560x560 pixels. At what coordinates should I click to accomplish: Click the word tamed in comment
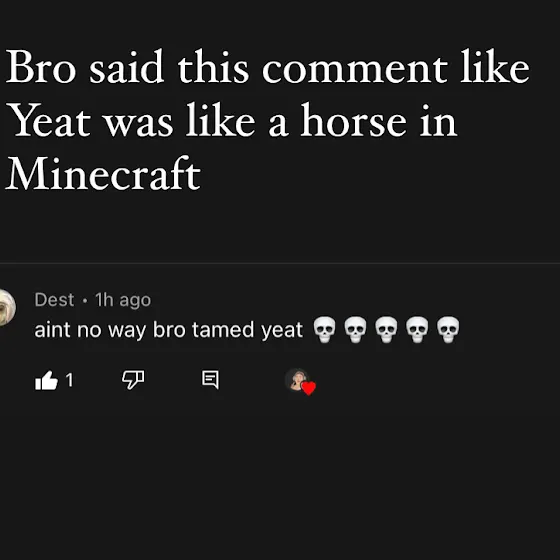coord(222,329)
